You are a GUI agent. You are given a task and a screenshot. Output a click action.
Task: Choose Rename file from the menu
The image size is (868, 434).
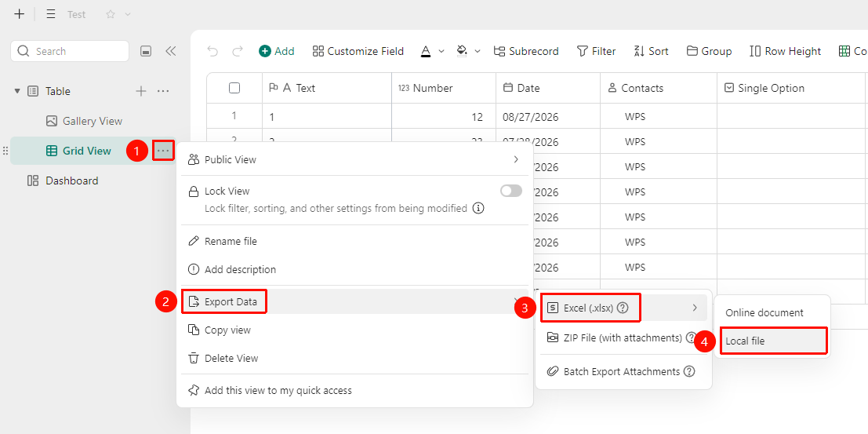(354, 242)
